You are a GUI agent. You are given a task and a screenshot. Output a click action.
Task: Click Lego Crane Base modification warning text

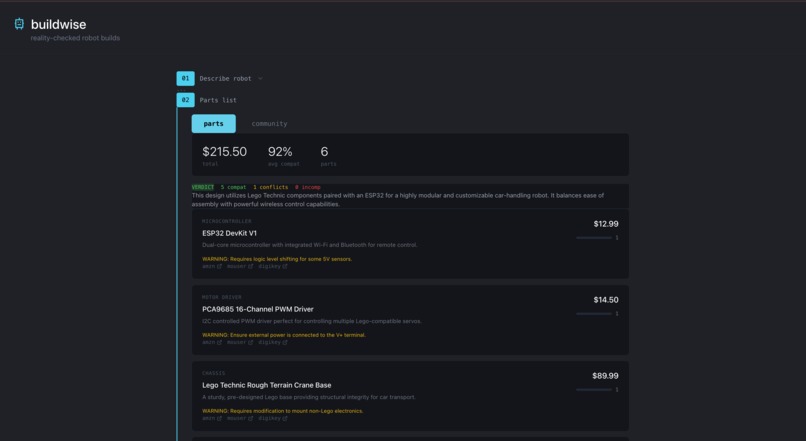(x=282, y=411)
